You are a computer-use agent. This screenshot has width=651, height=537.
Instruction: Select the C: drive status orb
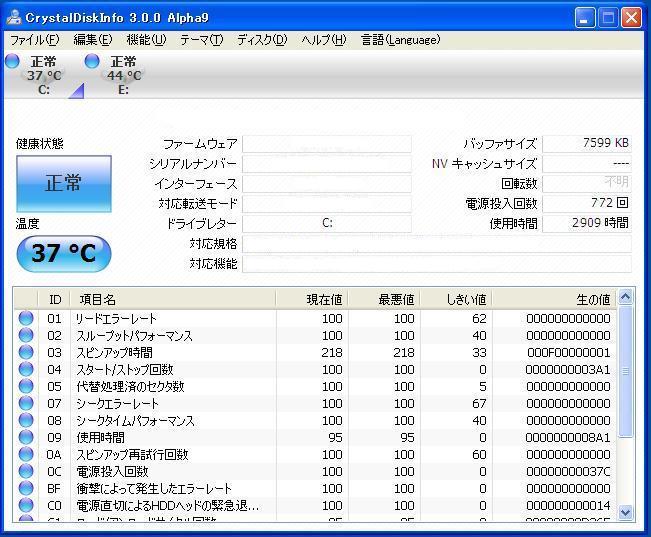click(12, 61)
